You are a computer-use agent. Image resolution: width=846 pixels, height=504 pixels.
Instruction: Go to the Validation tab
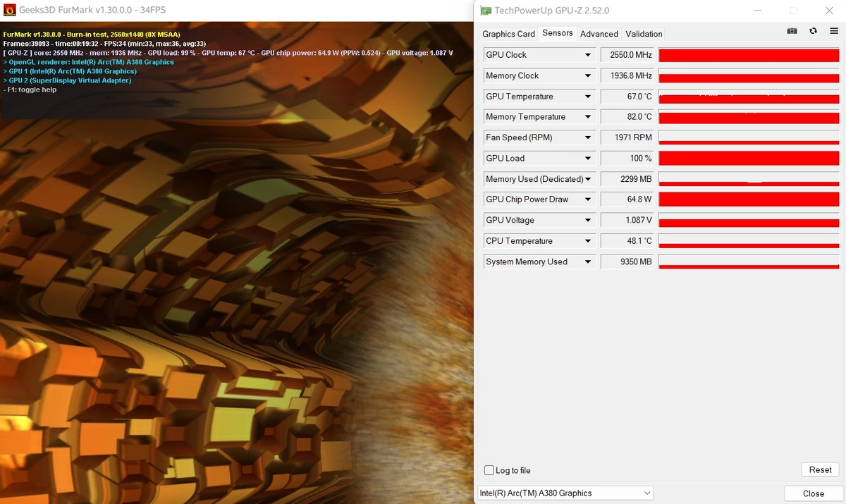click(x=644, y=34)
